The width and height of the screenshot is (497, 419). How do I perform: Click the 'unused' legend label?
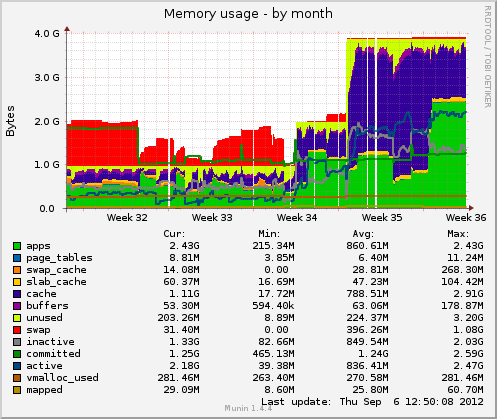click(44, 318)
